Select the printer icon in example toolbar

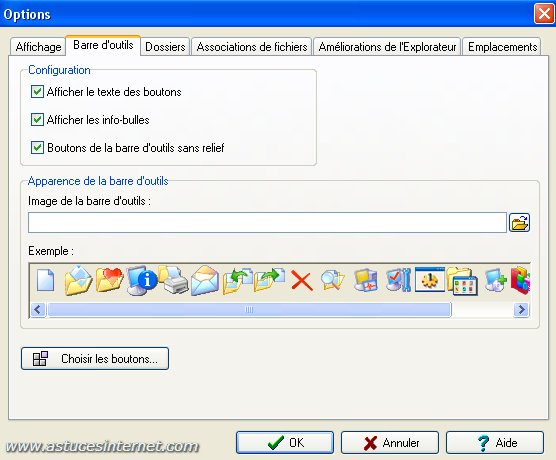[x=173, y=280]
